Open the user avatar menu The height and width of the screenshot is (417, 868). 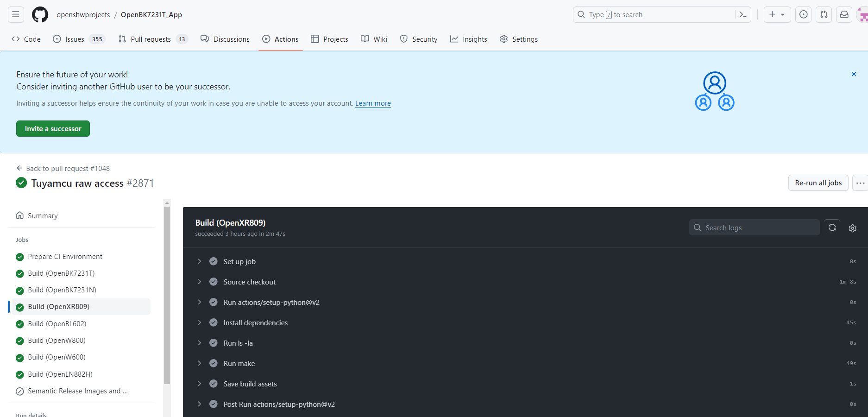pyautogui.click(x=862, y=15)
